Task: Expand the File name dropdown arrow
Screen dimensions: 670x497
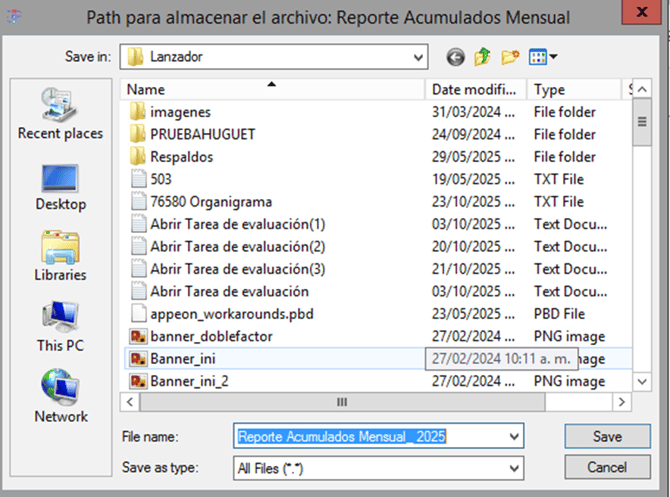Action: 514,437
